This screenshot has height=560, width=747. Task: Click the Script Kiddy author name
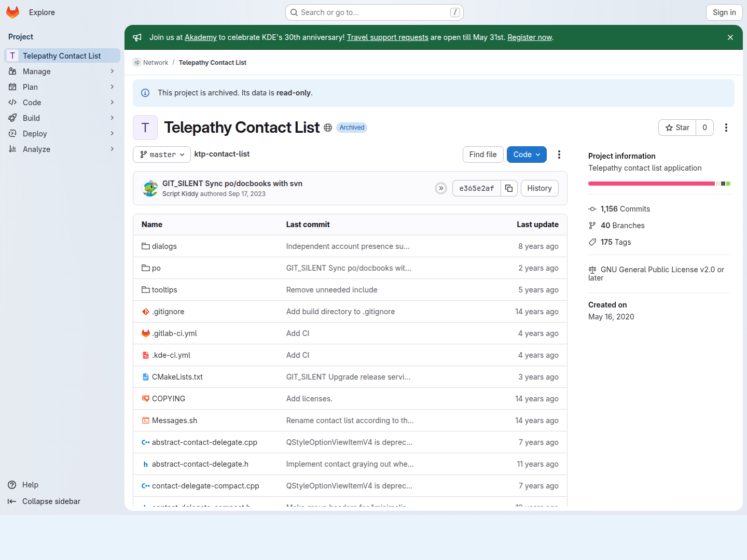180,194
